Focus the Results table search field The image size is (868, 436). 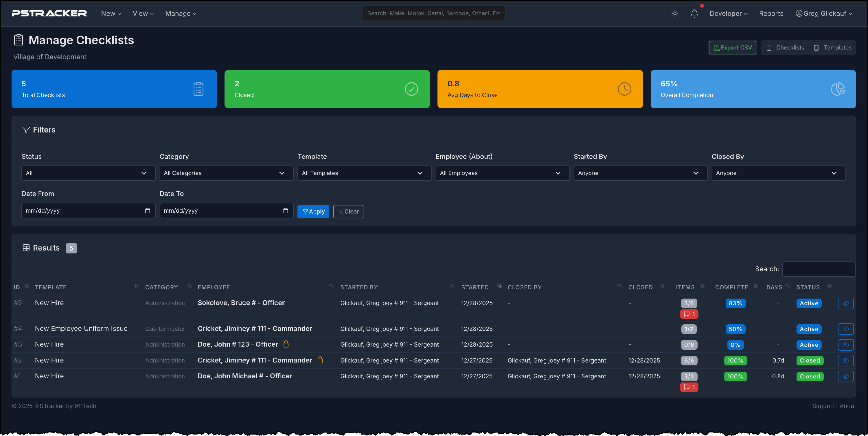pos(818,269)
